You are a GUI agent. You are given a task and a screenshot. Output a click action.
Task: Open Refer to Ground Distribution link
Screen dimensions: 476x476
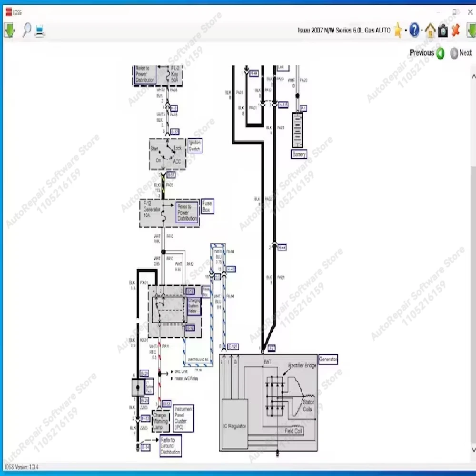coord(170,446)
